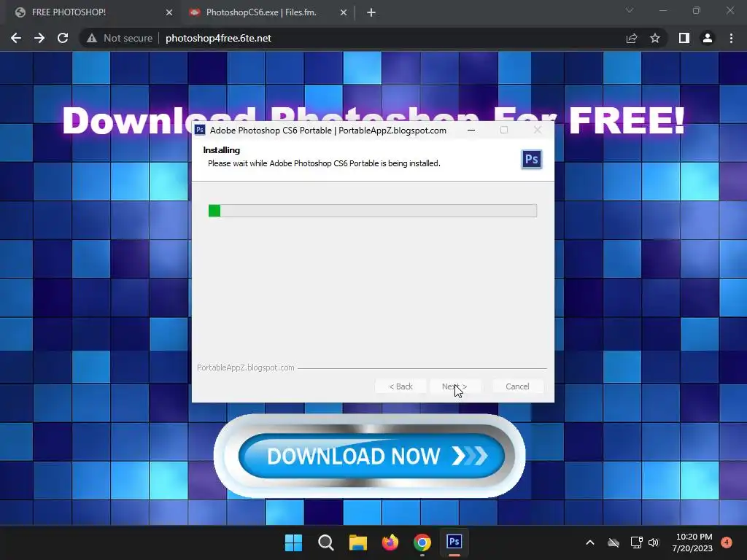Open a new Chrome tab
This screenshot has width=747, height=560.
tap(371, 12)
